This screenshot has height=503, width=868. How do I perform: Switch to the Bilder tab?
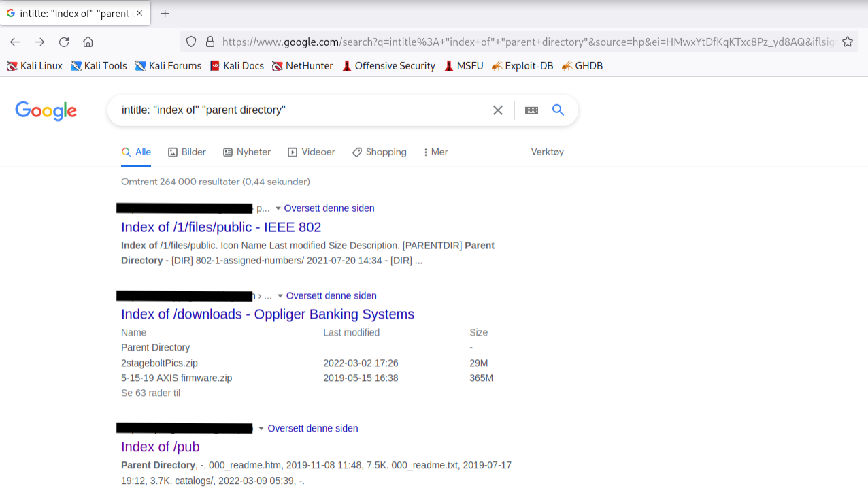[x=187, y=152]
